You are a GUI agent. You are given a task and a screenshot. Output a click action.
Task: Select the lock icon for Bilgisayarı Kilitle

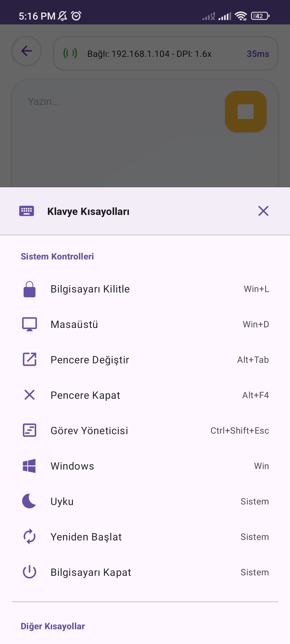click(x=30, y=289)
